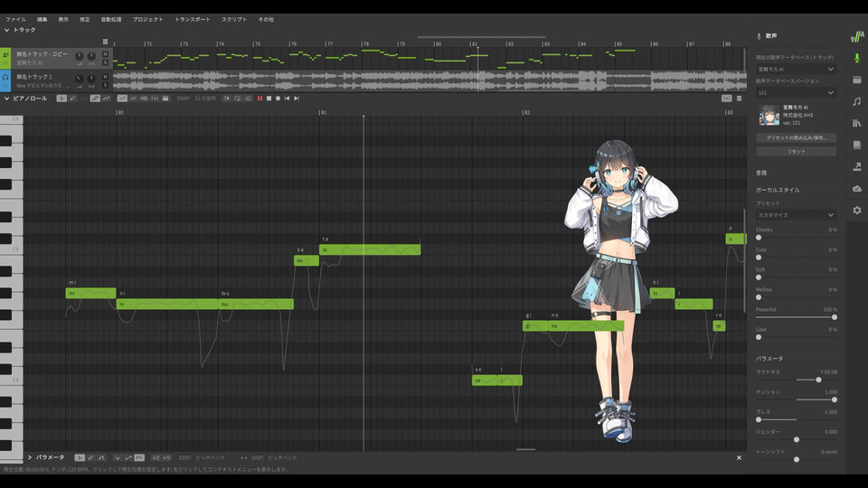This screenshot has width=868, height=488.
Task: Collapse the トラック section chevron
Action: [6, 30]
